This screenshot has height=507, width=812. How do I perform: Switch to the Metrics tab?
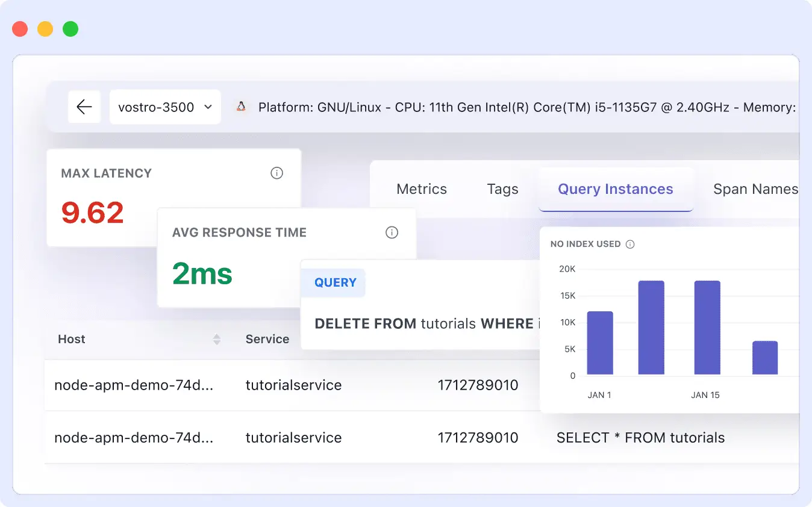click(421, 188)
